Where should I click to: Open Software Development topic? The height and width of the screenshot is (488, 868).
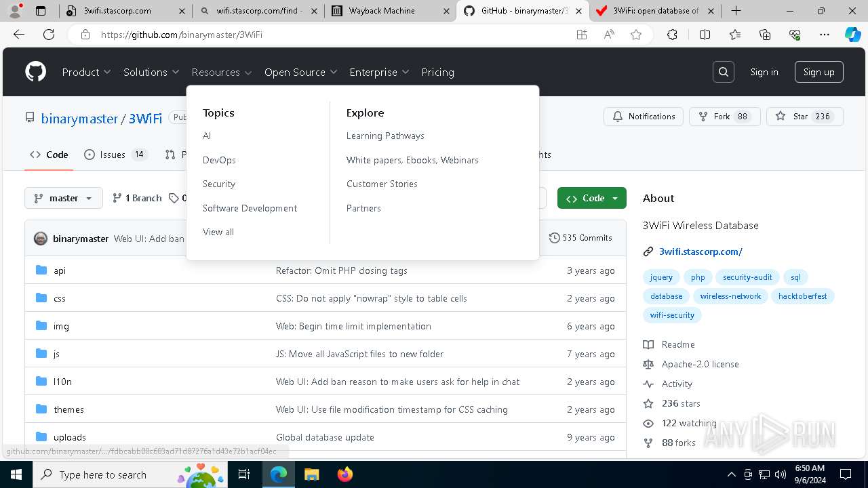pyautogui.click(x=250, y=208)
